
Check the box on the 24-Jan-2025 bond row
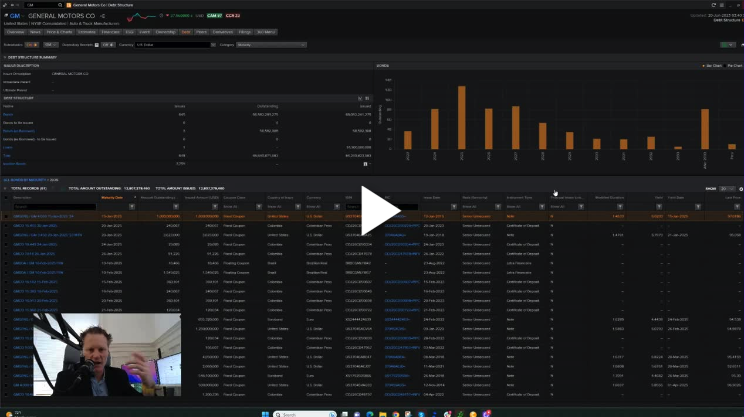[x=6, y=245]
